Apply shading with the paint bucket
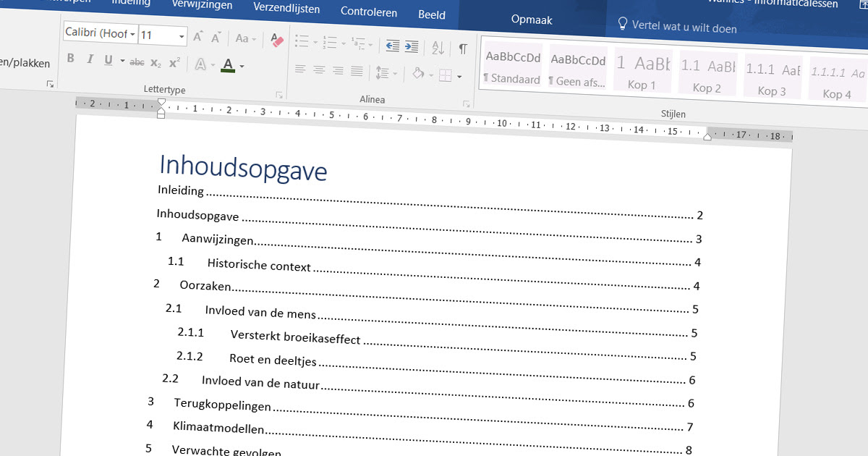The image size is (868, 456). [418, 74]
